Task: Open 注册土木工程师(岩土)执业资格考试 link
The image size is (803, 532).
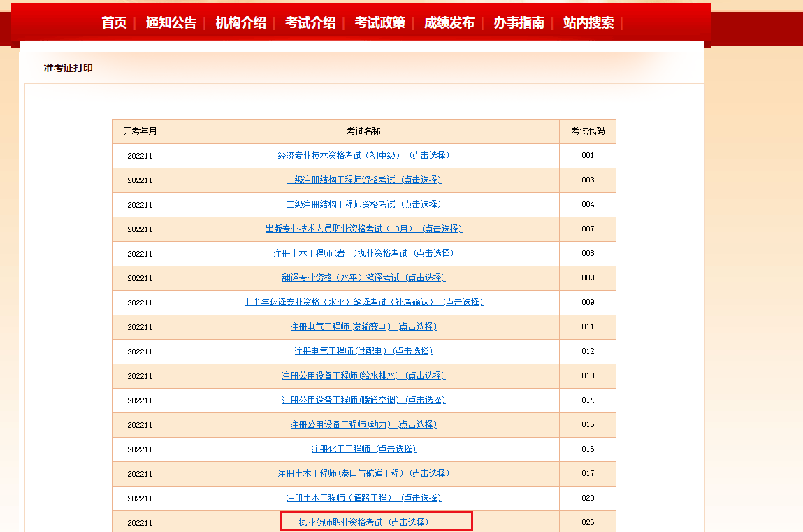Action: (363, 253)
